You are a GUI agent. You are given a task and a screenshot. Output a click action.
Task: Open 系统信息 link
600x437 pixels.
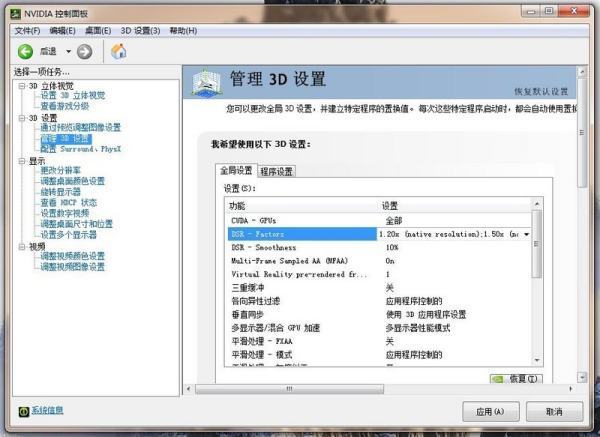tap(47, 410)
